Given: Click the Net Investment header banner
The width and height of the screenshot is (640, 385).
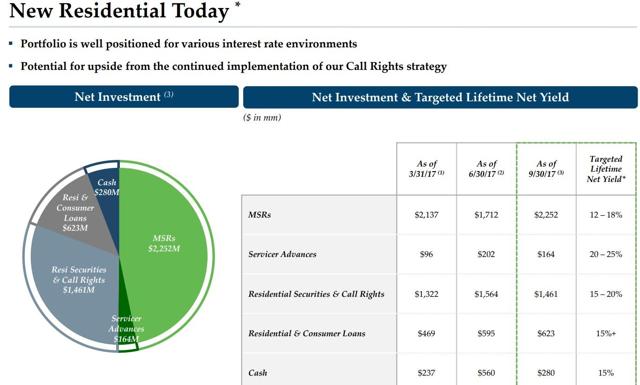Looking at the screenshot, I should tap(124, 97).
